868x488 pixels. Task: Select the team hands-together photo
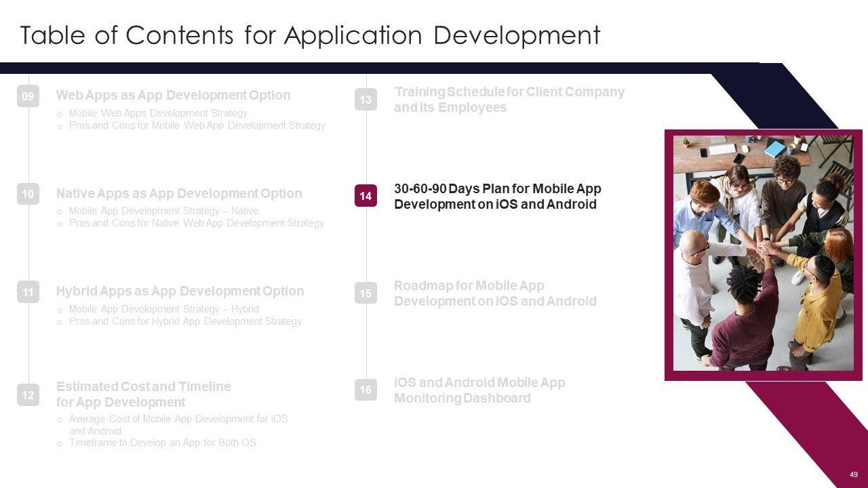click(763, 253)
